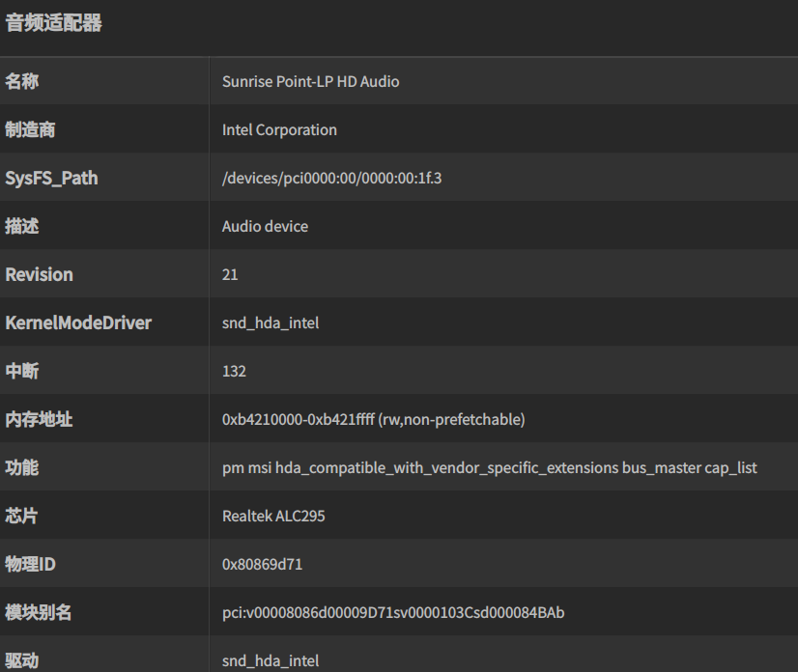Click the KernelModeDriver value snd_hda_intel

271,323
